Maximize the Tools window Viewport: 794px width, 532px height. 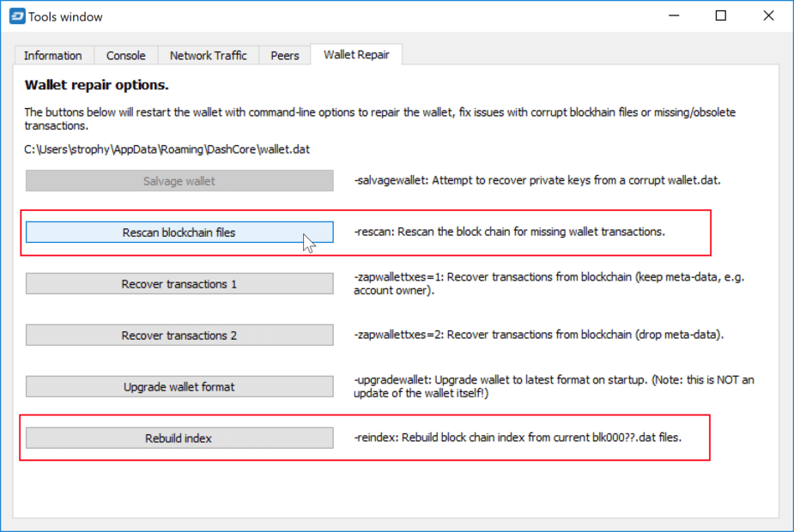(x=721, y=16)
